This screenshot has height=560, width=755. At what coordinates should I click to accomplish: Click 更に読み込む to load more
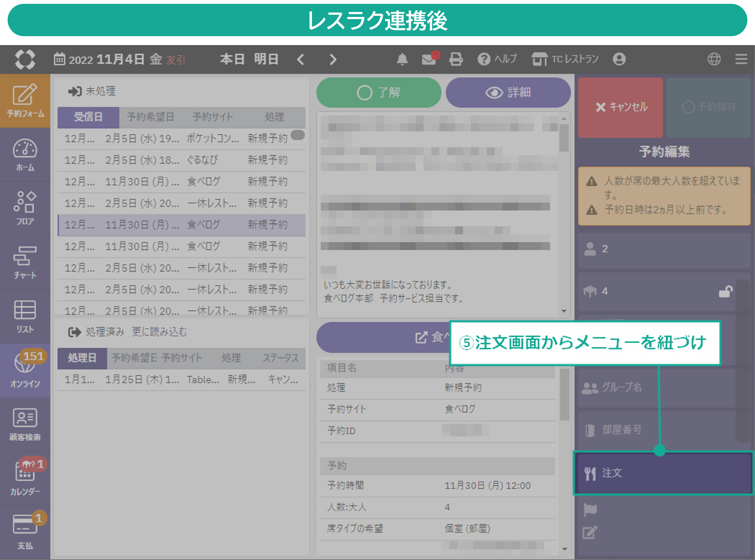click(159, 332)
